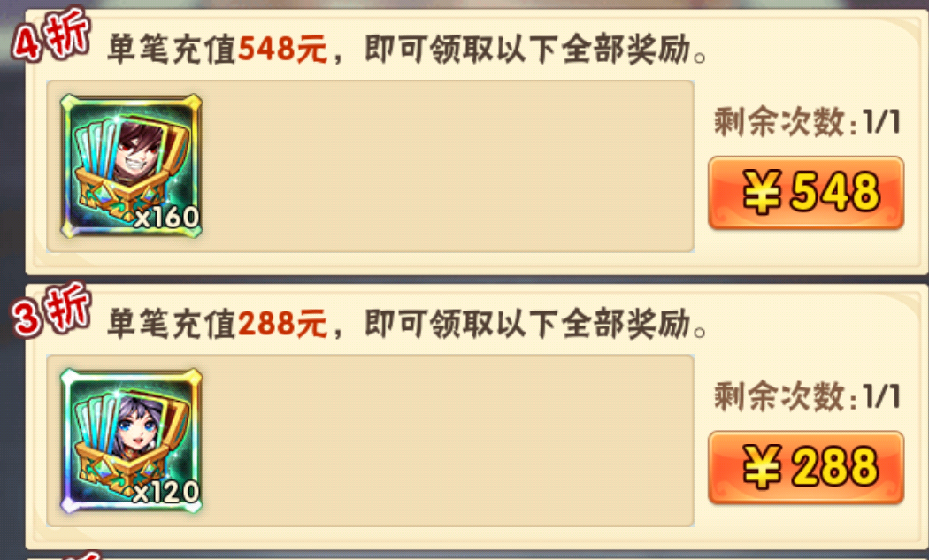This screenshot has height=560, width=929.
Task: Select the 4折 discount badge
Action: (x=51, y=35)
